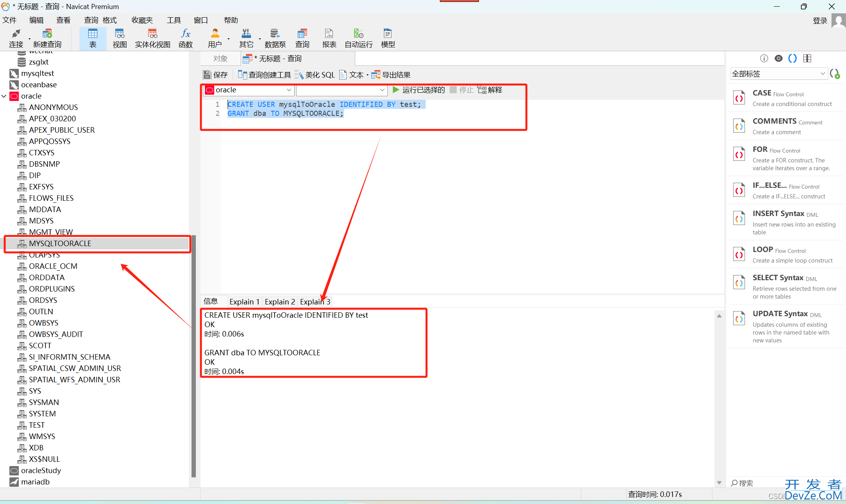Click the 新建查询 (New Query) icon
Viewport: 846px width, 504px height.
(x=47, y=38)
